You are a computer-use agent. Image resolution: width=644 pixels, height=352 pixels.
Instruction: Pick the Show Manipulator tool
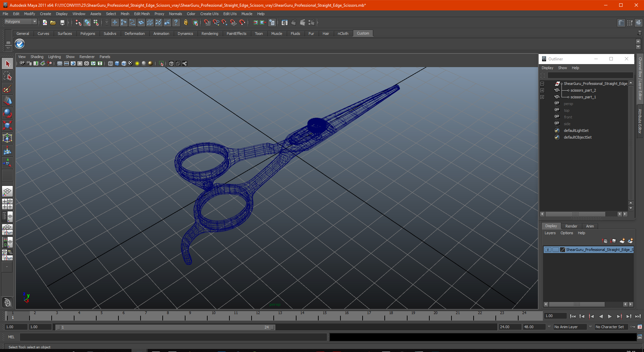(x=7, y=163)
